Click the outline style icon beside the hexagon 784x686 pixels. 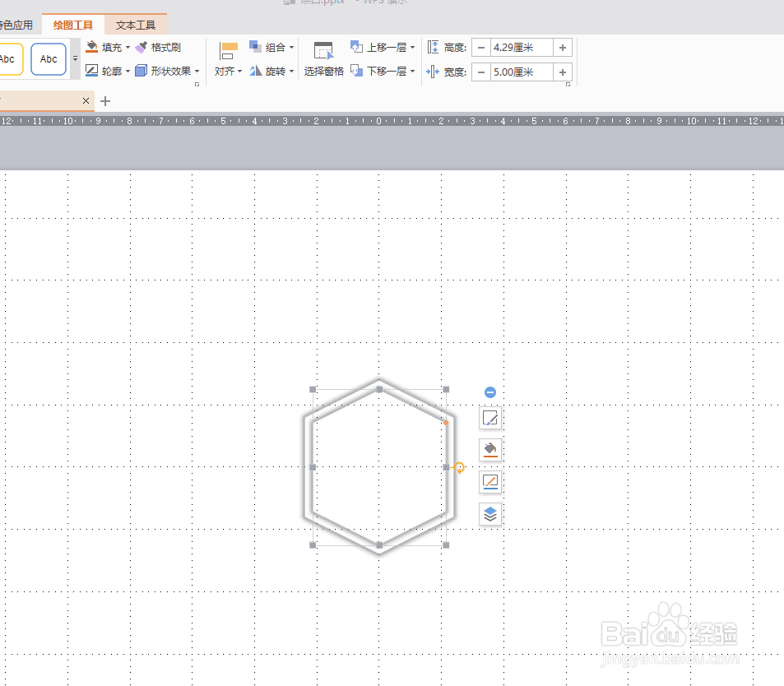point(489,482)
